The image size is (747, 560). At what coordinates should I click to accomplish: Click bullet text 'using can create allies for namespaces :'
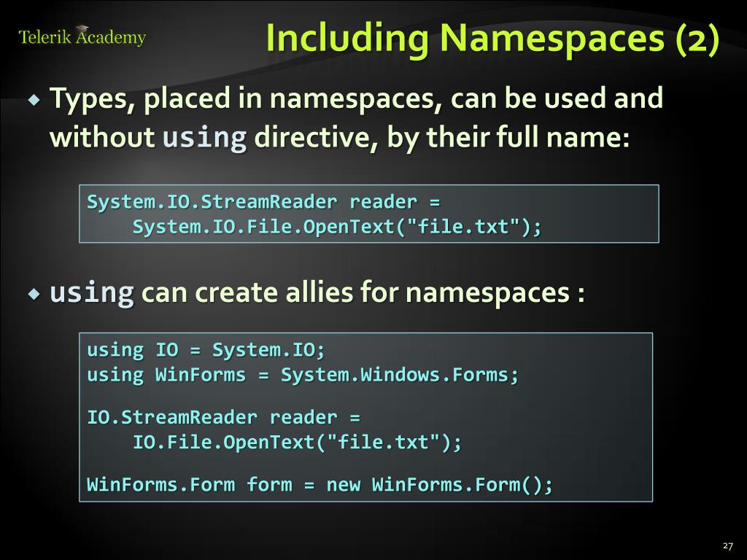317,292
